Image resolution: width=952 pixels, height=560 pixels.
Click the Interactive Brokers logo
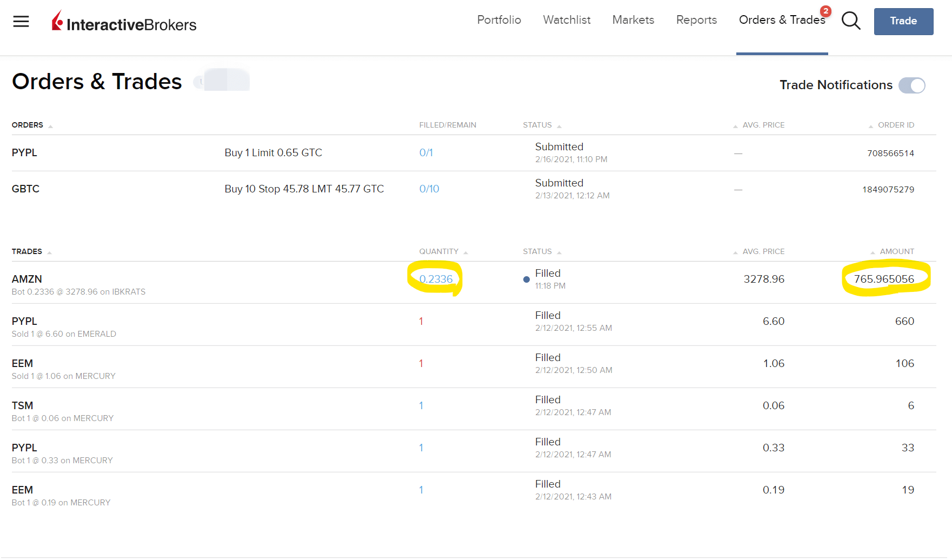click(124, 23)
